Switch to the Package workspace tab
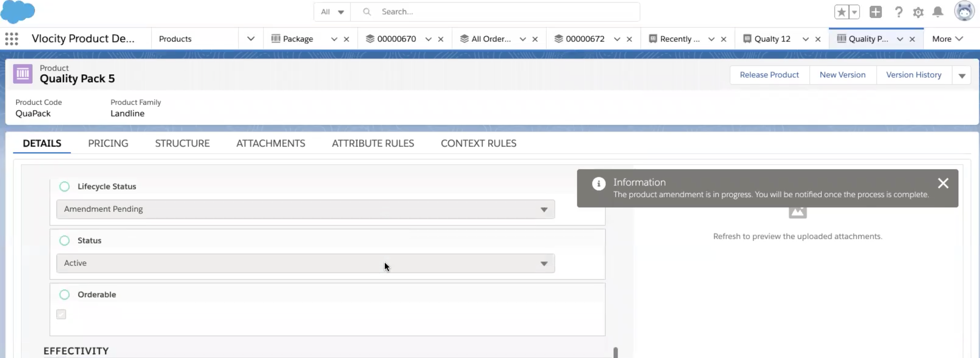980x358 pixels. [298, 39]
